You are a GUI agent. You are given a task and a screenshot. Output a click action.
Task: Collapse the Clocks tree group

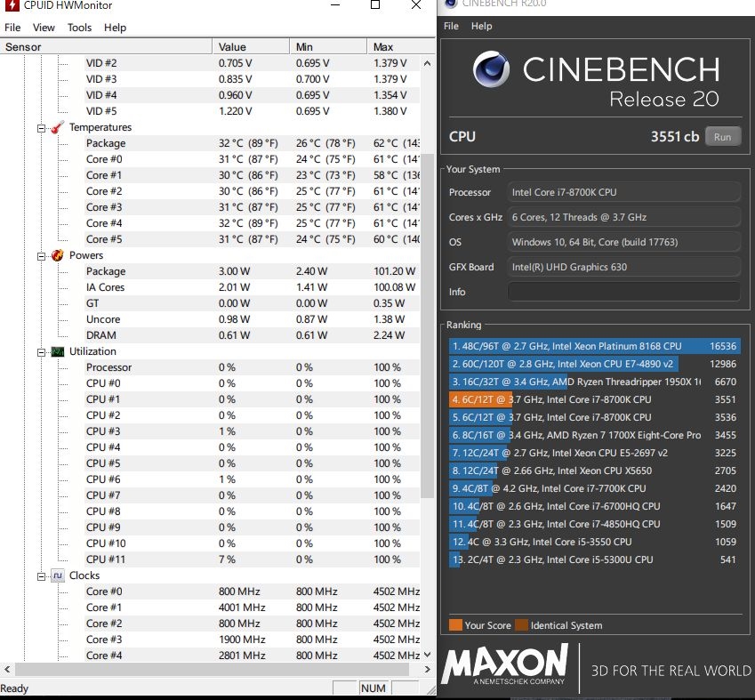pyautogui.click(x=42, y=576)
